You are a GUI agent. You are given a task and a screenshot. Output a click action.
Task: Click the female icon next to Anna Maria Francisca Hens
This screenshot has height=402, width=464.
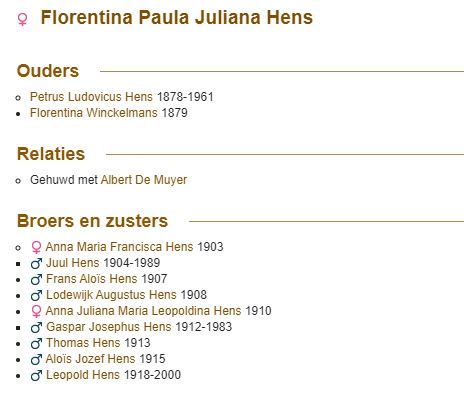pyautogui.click(x=36, y=247)
